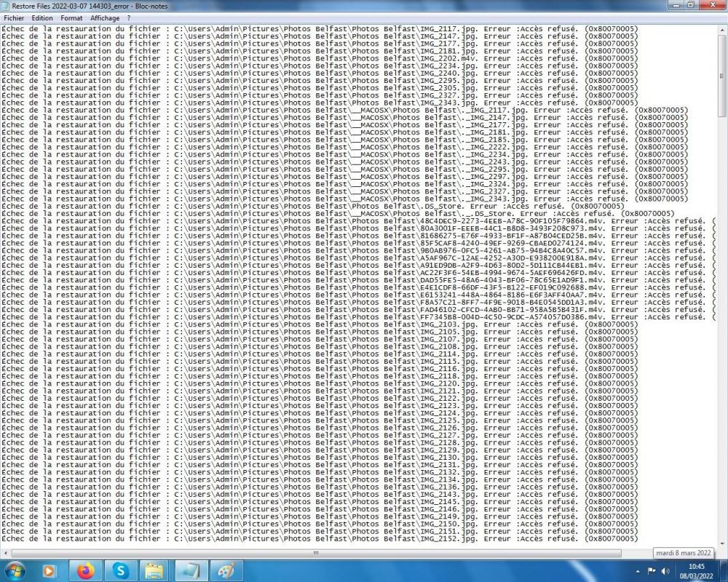The width and height of the screenshot is (728, 582).
Task: Click the __MACOSX line for ._IMG_2185.jpg
Action: click(344, 140)
